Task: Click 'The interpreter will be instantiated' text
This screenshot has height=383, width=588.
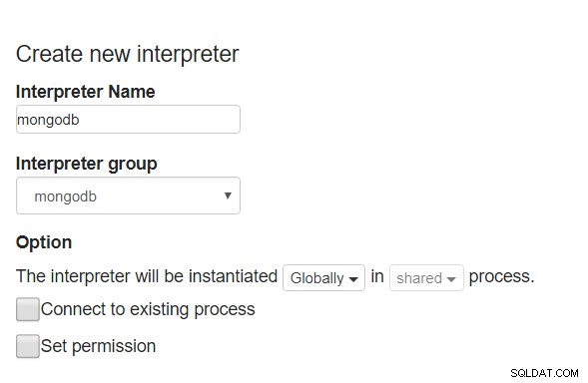Action: (x=147, y=276)
